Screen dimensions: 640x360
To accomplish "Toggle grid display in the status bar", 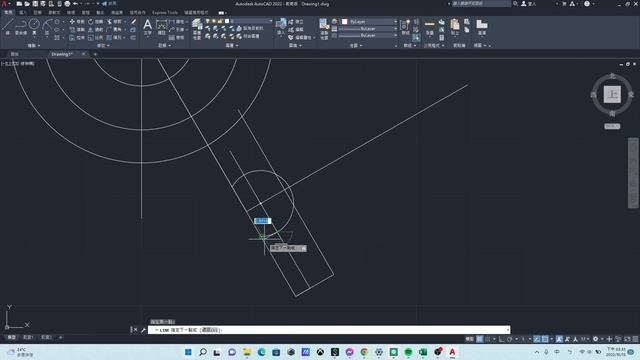I will [480, 339].
